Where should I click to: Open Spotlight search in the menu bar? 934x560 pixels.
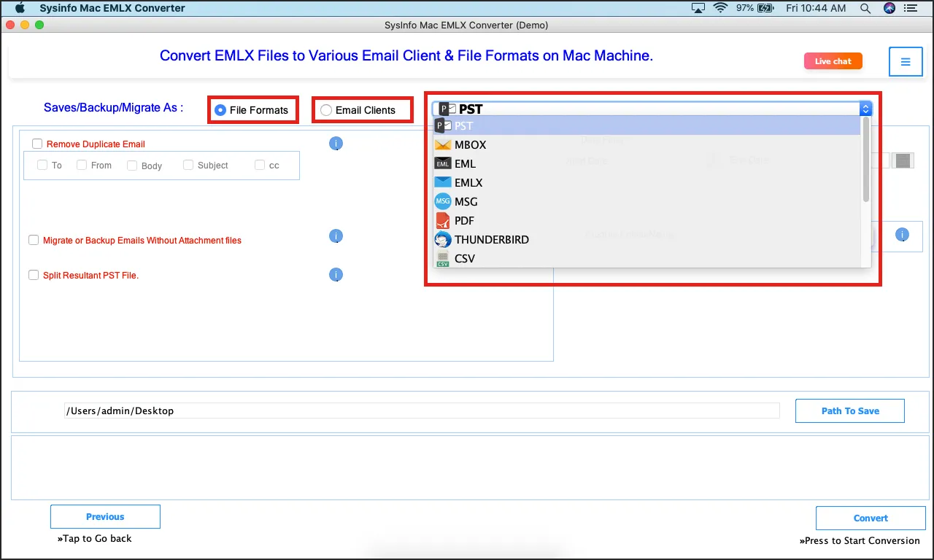click(x=865, y=8)
